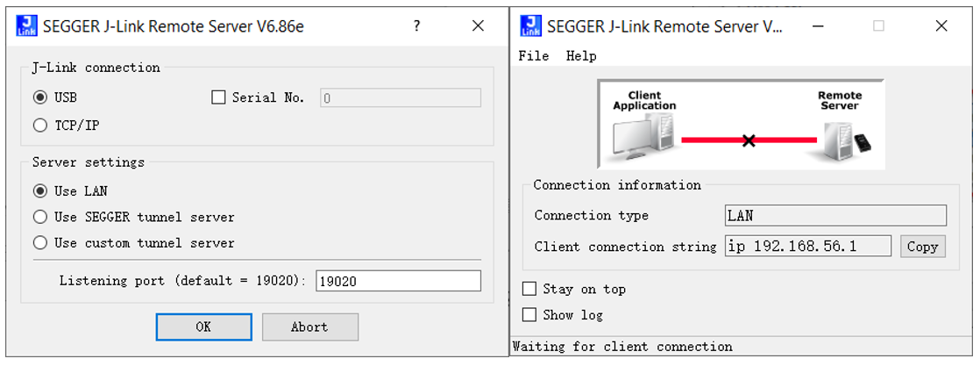Click the disabled maximize button of server window
The image size is (980, 366).
(878, 26)
